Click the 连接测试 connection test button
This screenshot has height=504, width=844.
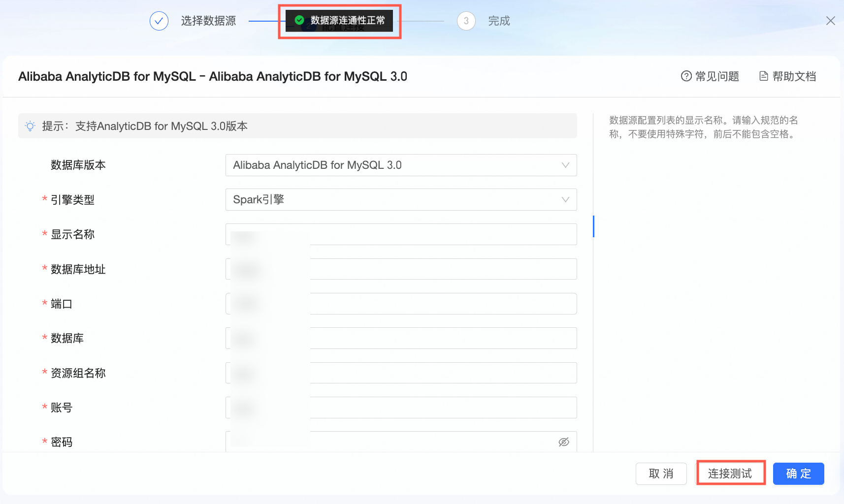pos(730,474)
